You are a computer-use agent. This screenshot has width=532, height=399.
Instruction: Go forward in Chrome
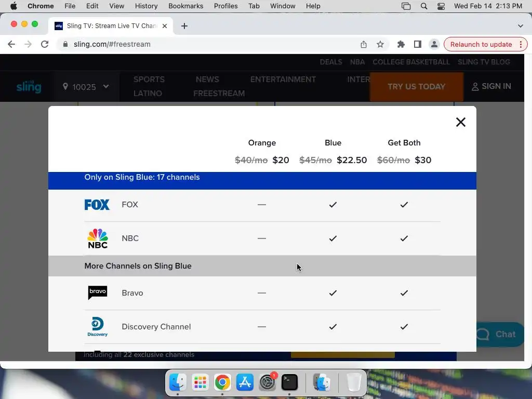(x=28, y=45)
